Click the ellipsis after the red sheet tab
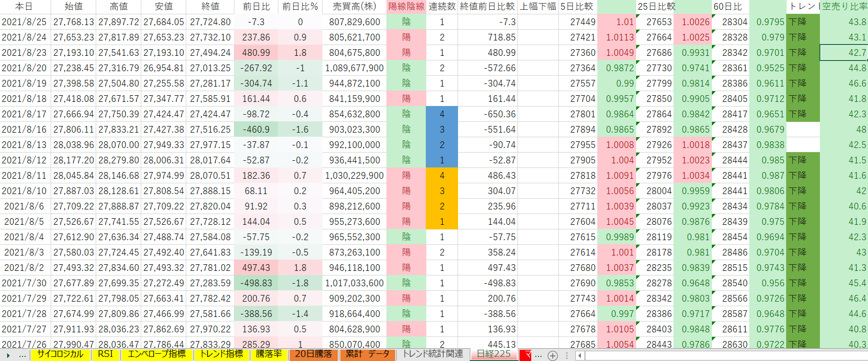The image size is (868, 361). coord(538,355)
